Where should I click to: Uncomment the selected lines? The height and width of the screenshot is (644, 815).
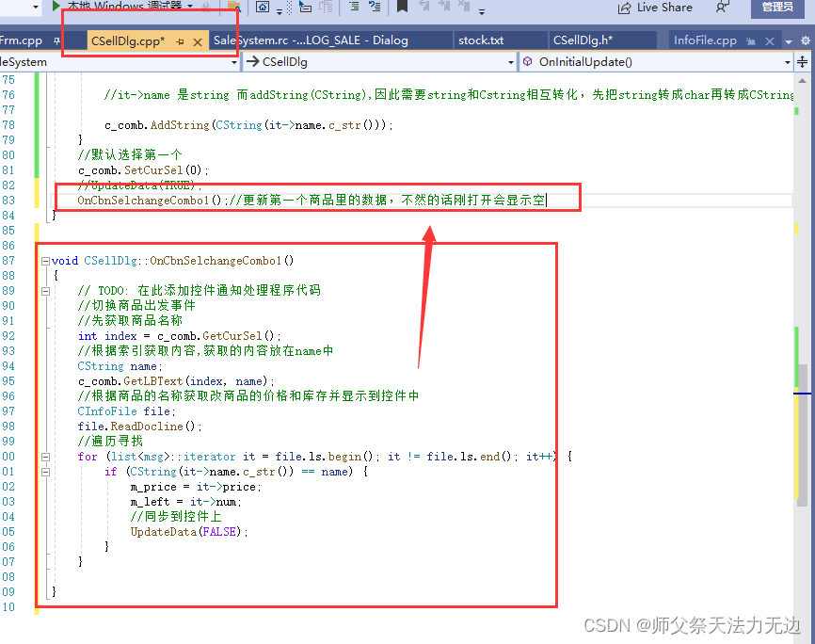376,8
